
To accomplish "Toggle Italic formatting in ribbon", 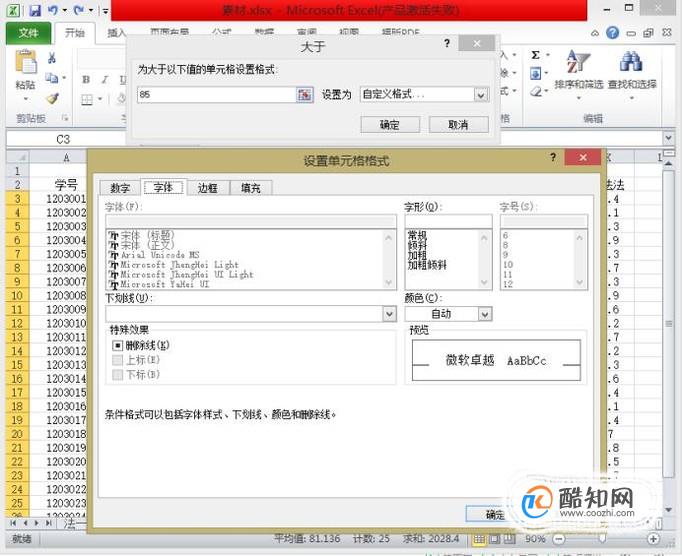I will (104, 80).
